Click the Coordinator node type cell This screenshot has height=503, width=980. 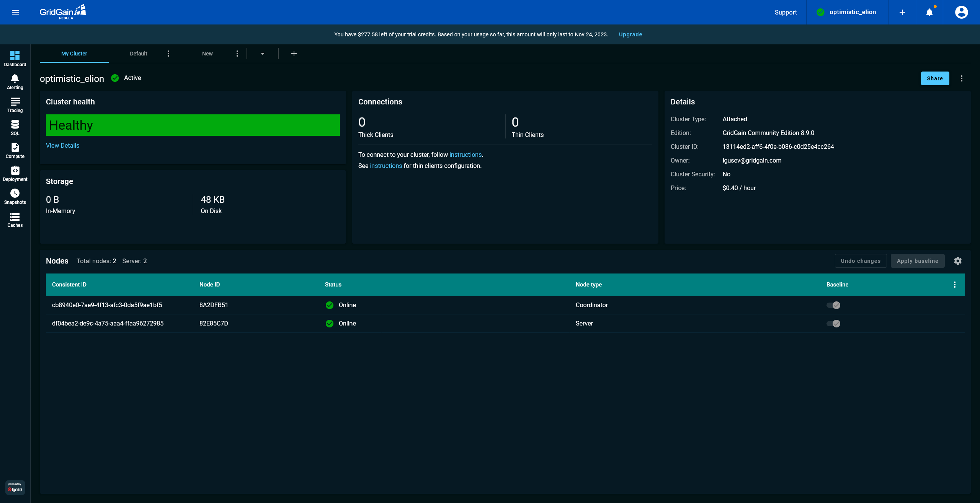[x=592, y=305]
